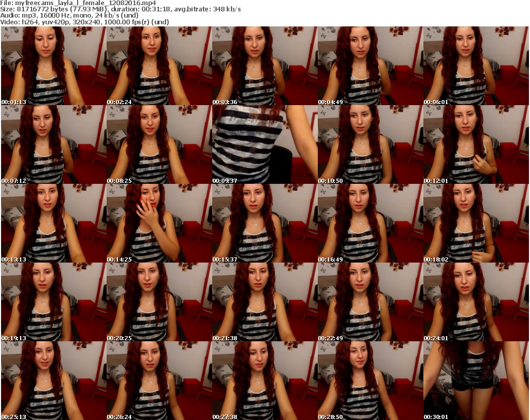
Task: Select the thumbnail timestamped 00:15:37
Action: click(264, 224)
